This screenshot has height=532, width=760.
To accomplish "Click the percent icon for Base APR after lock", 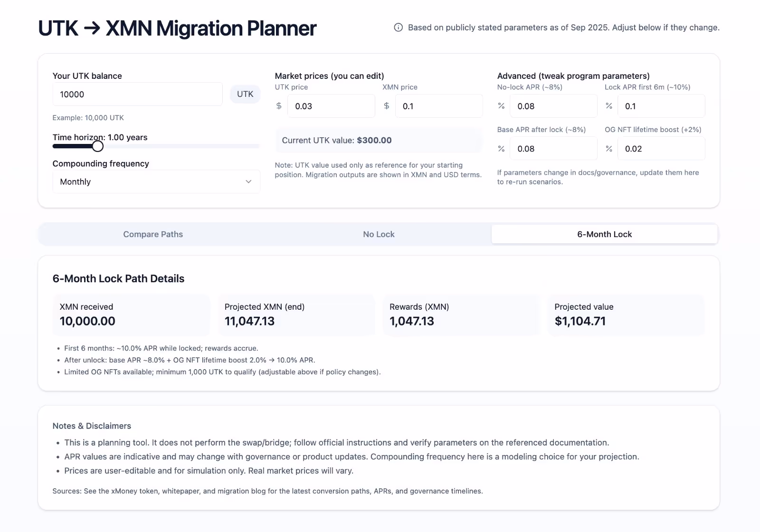I will [501, 149].
